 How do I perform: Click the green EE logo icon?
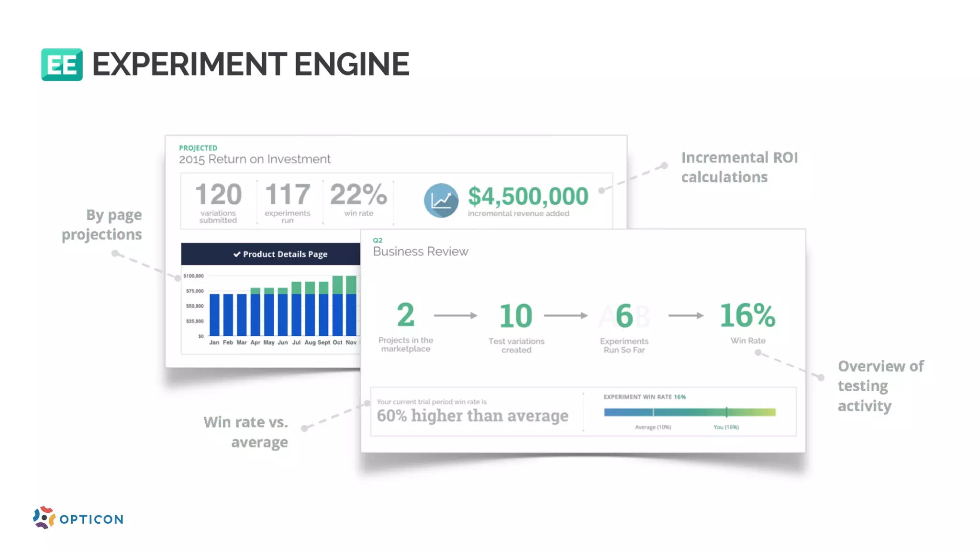pos(62,65)
